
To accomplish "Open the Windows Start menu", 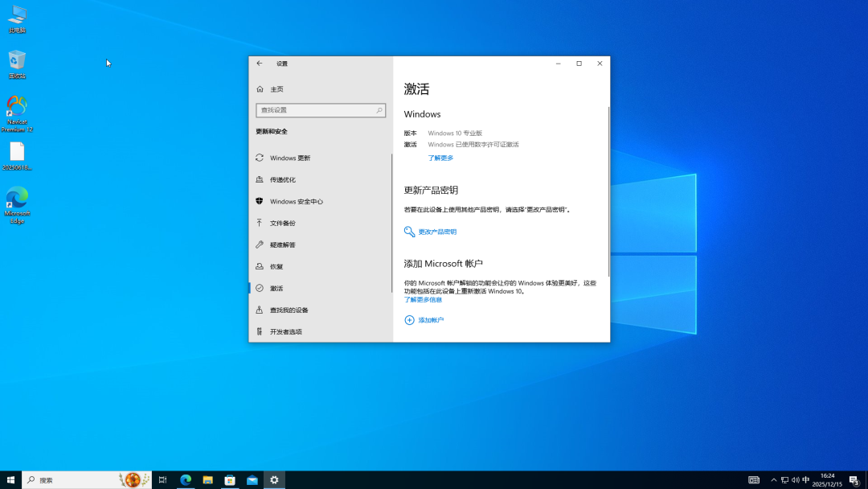I will pyautogui.click(x=10, y=480).
